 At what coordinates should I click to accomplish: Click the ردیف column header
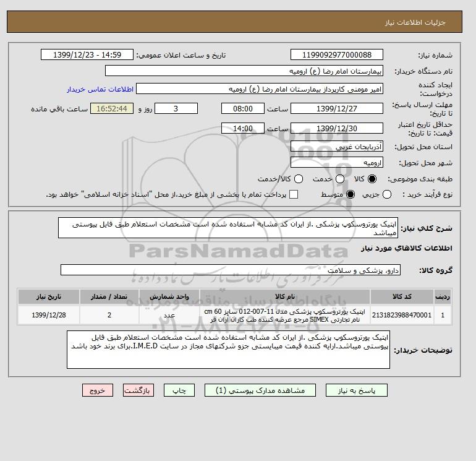(x=443, y=296)
